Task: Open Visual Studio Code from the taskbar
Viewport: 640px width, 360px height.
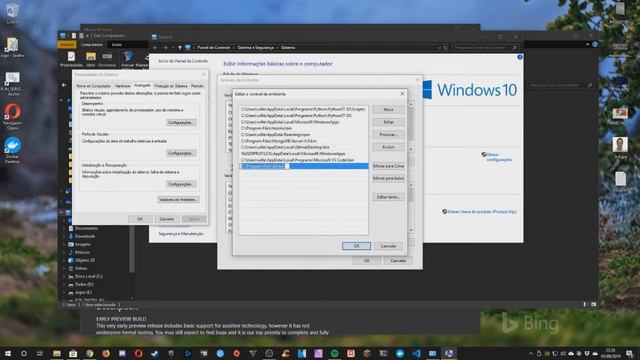Action: click(x=416, y=353)
